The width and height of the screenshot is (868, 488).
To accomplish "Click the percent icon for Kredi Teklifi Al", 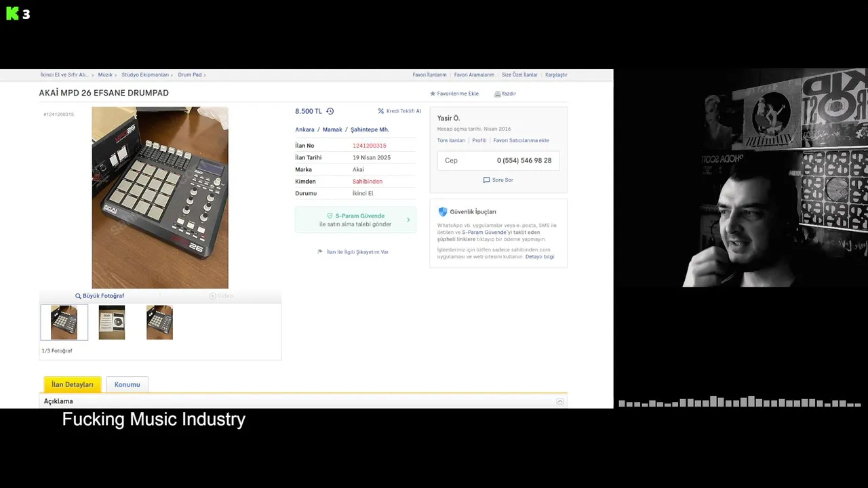I will pyautogui.click(x=381, y=111).
